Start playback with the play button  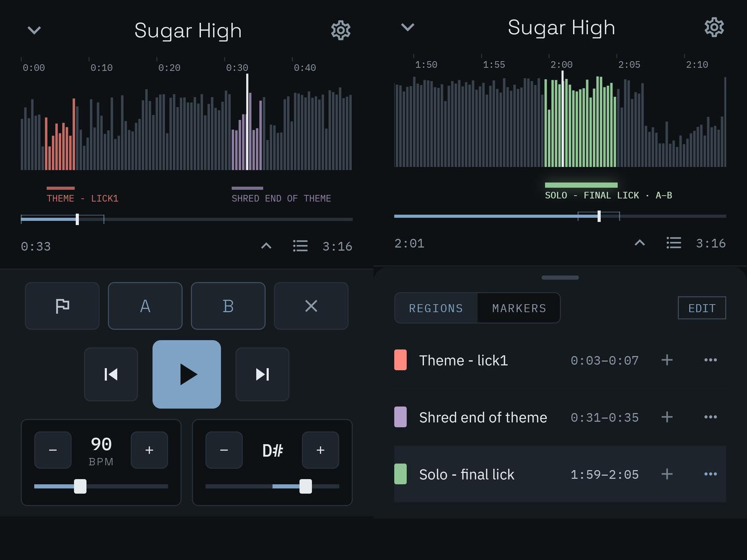(187, 374)
